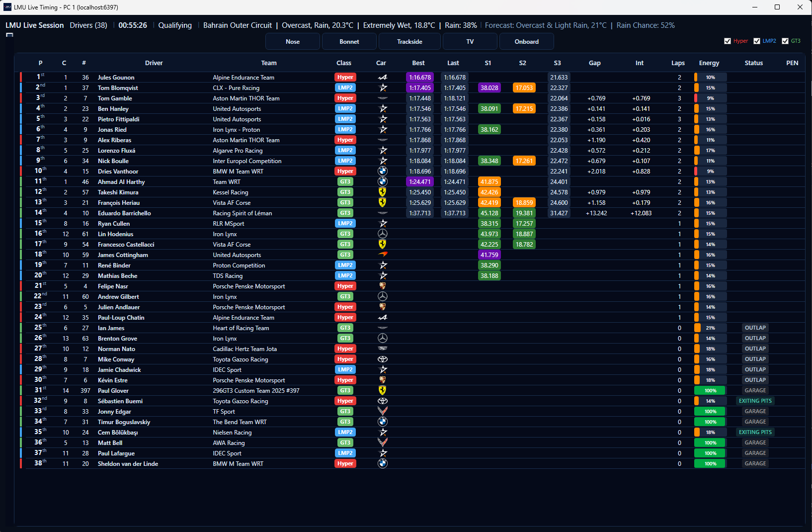Viewport: 812px width, 532px height.
Task: Click the Cadillac crest for Norman Nato
Action: coord(383,349)
